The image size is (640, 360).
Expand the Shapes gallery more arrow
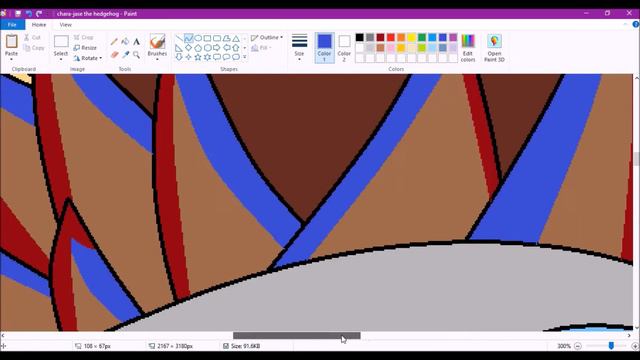[245, 57]
